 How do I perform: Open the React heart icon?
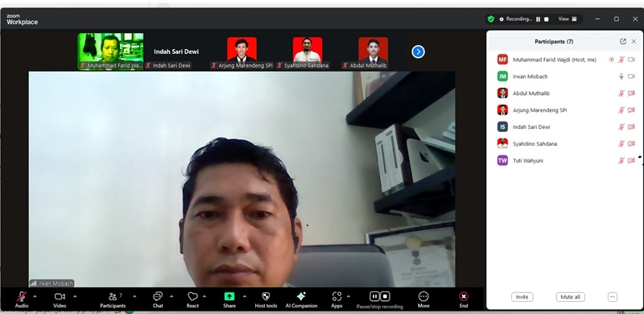click(x=192, y=296)
